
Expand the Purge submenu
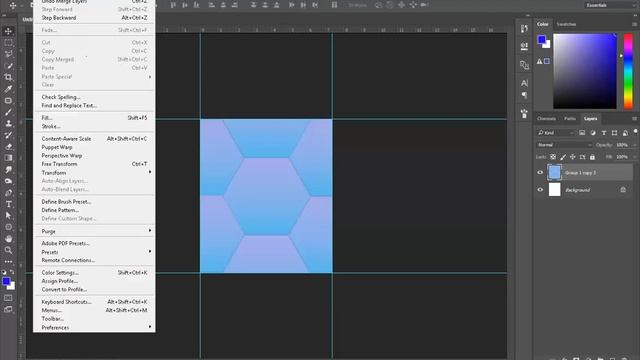click(94, 231)
